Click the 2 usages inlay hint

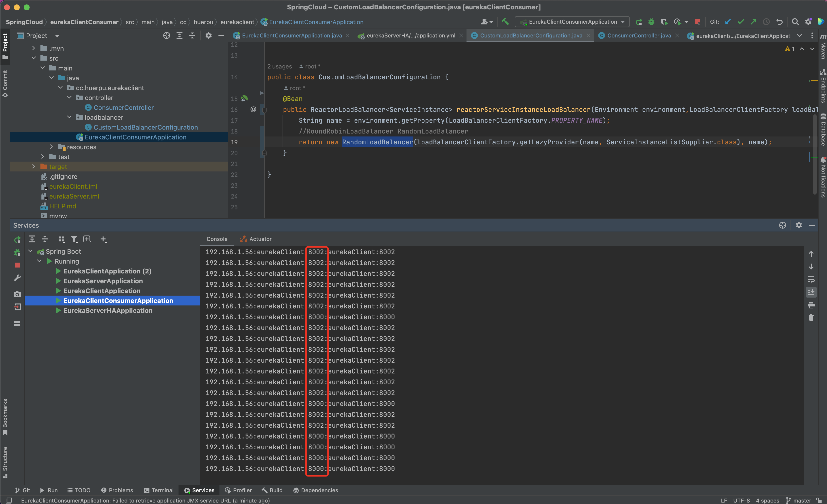tap(279, 67)
